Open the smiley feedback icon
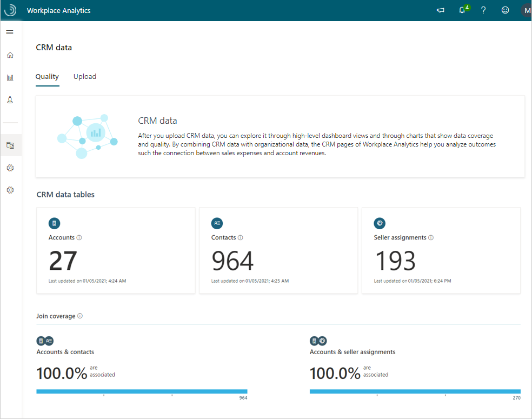The image size is (532, 419). 505,10
